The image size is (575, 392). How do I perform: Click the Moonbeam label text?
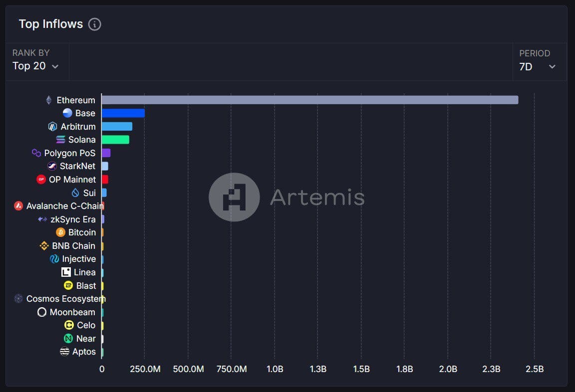point(72,312)
